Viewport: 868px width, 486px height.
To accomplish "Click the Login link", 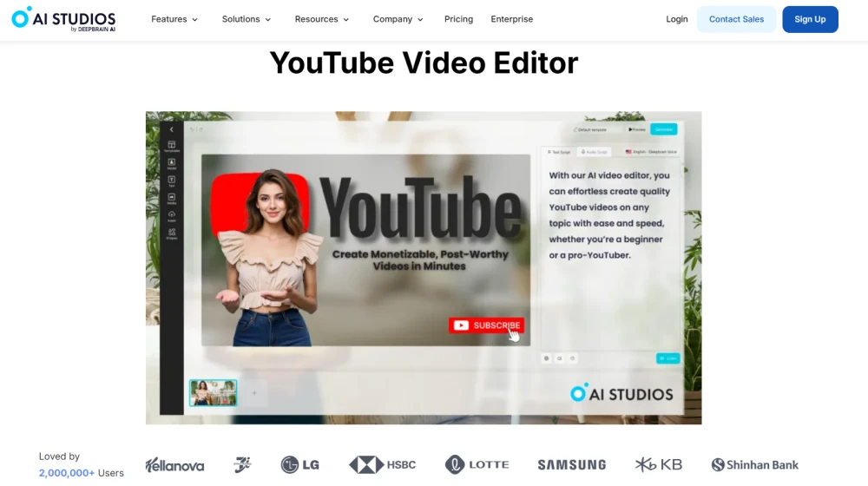I will [x=676, y=19].
